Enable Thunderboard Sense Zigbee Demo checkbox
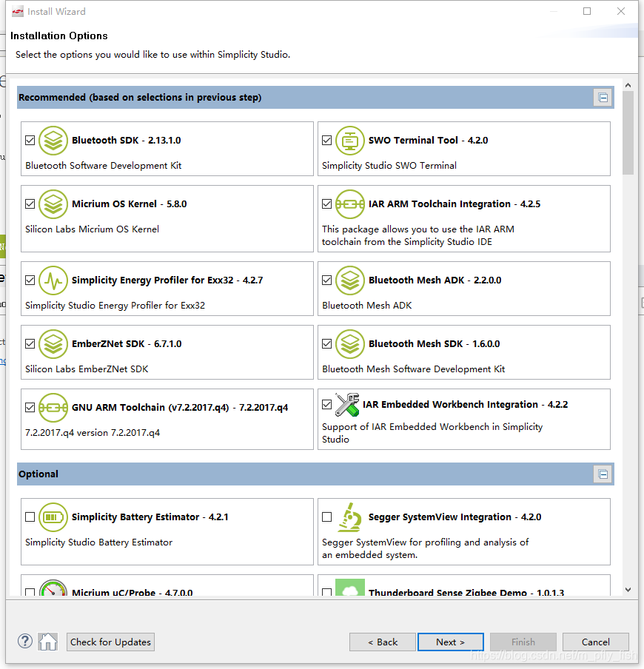 [327, 592]
